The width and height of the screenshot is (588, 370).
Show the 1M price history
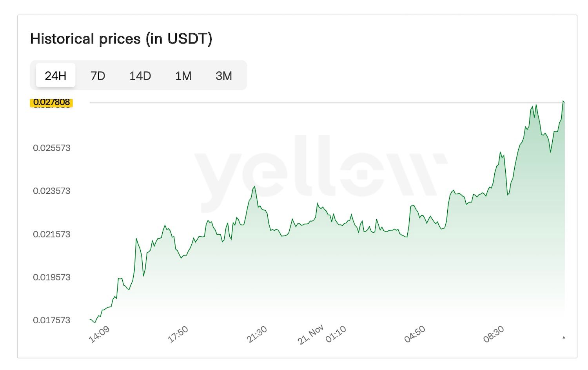[x=183, y=75]
